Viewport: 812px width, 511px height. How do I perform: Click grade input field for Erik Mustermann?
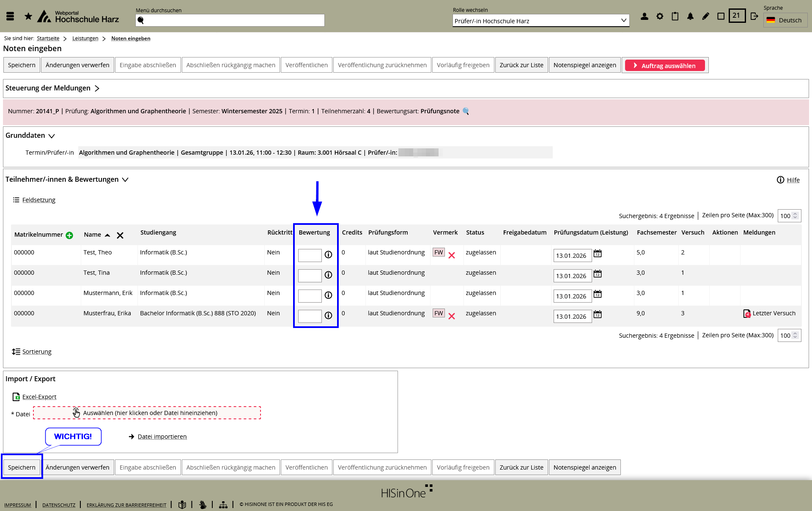pos(310,296)
